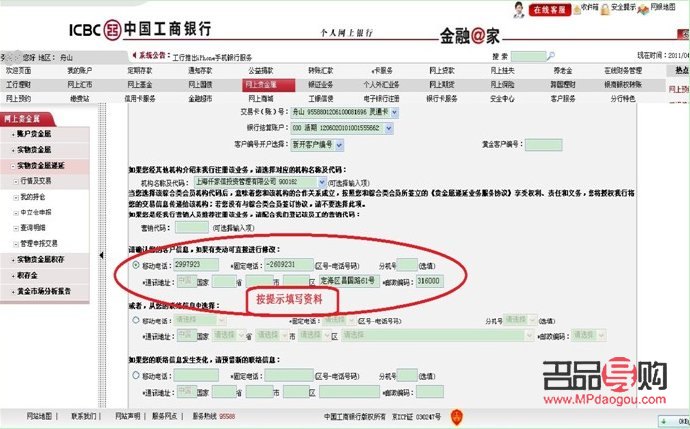Open 我的持仓 in the sidebar

[33, 197]
